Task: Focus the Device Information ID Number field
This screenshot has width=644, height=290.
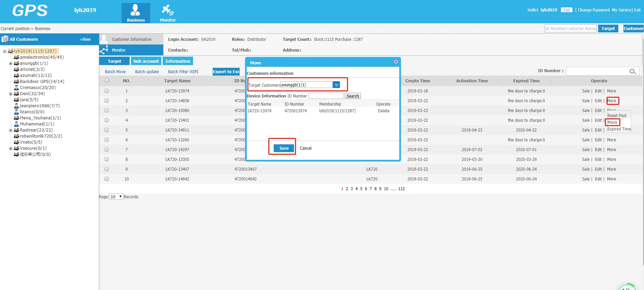Action: point(326,96)
